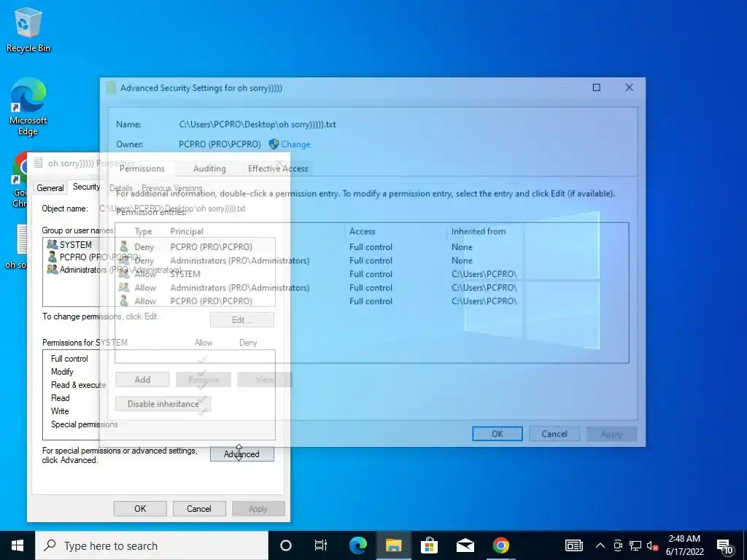The image size is (747, 560).
Task: Click Cancel in Advanced Security Settings
Action: pyautogui.click(x=554, y=434)
